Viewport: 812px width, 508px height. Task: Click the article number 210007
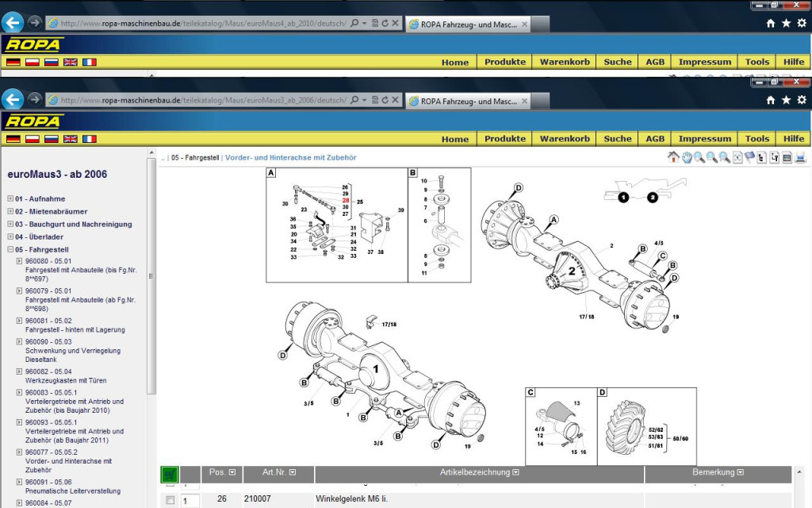(258, 498)
